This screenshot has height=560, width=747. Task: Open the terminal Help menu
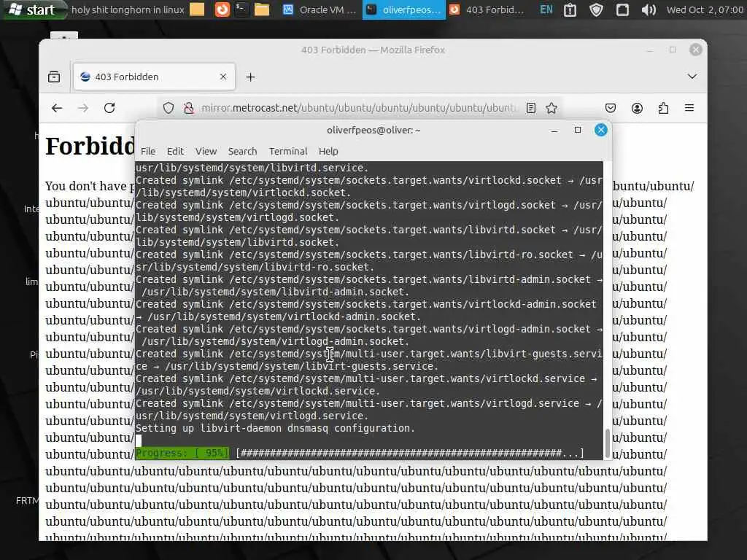pyautogui.click(x=328, y=152)
